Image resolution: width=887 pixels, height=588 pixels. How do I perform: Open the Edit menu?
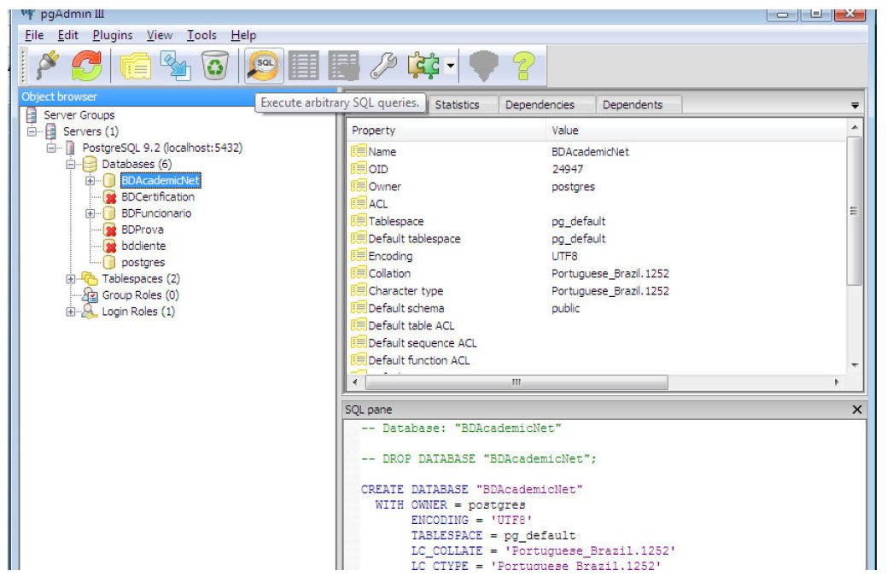[x=68, y=35]
